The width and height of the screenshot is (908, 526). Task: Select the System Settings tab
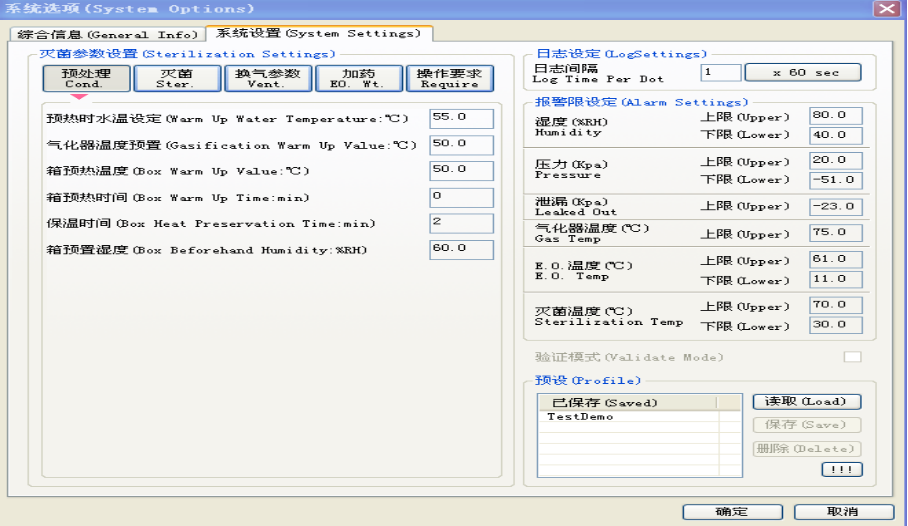tap(318, 34)
